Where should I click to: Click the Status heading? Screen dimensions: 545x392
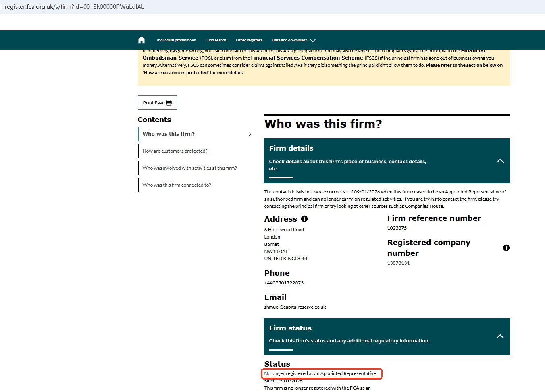277,364
